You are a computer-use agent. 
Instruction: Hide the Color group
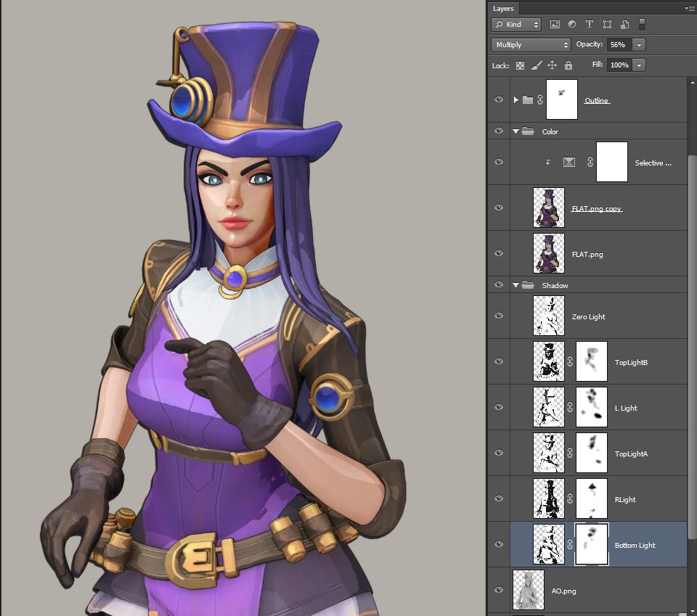(x=499, y=131)
